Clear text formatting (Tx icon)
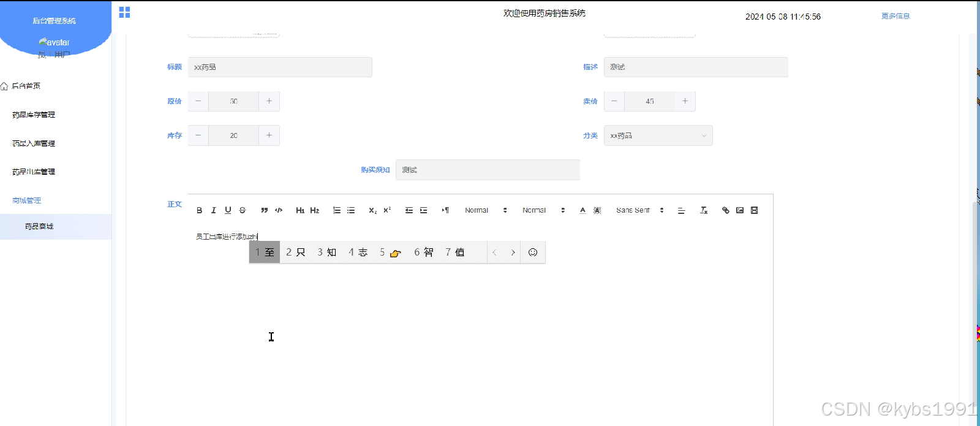 [x=704, y=210]
